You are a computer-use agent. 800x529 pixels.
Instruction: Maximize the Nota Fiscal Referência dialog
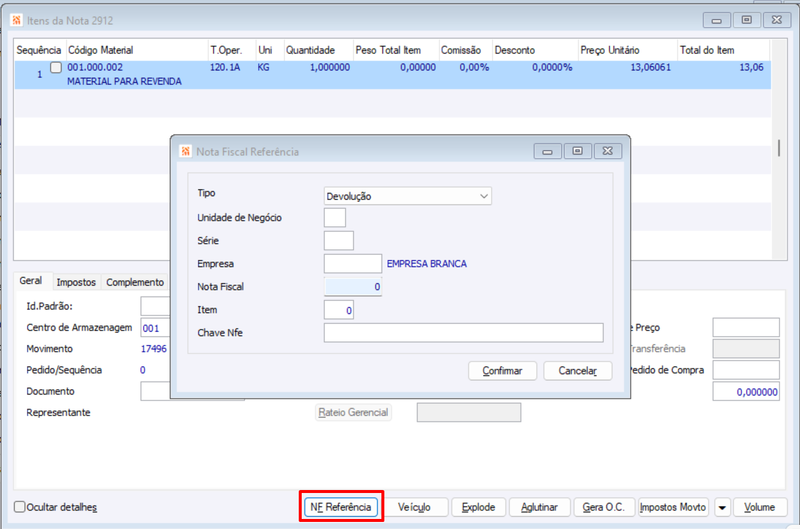[578, 152]
